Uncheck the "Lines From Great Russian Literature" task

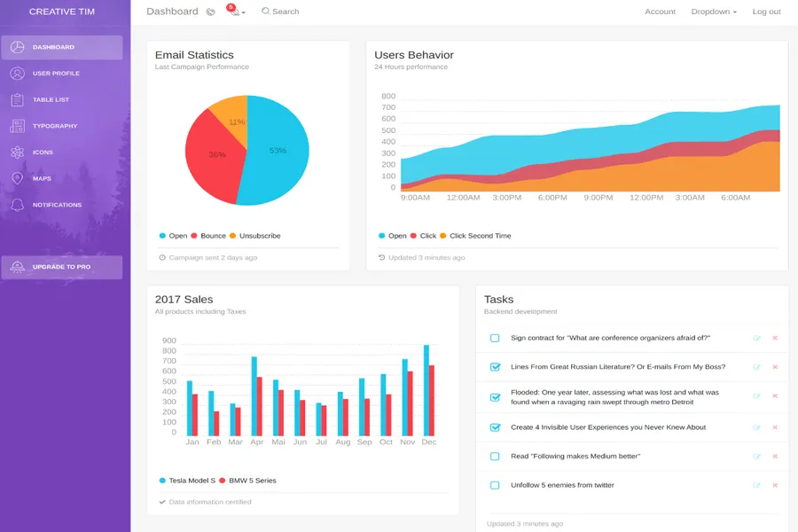coord(495,367)
